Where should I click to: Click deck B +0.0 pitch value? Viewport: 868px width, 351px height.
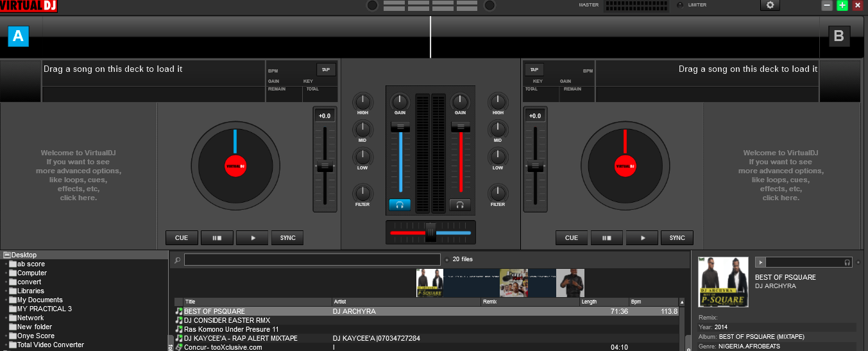tap(535, 116)
